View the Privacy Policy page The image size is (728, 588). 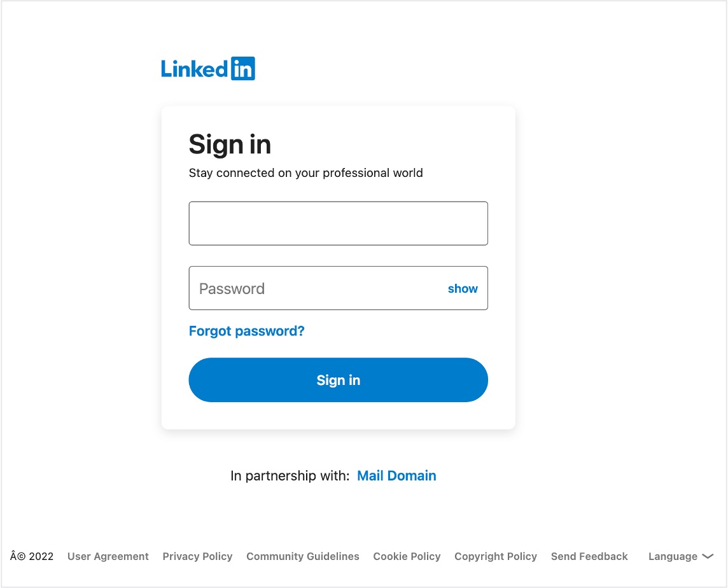(197, 556)
